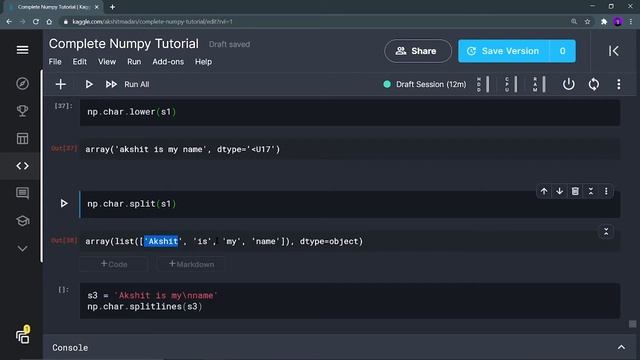Click the Draft Session status indicator

click(x=424, y=84)
